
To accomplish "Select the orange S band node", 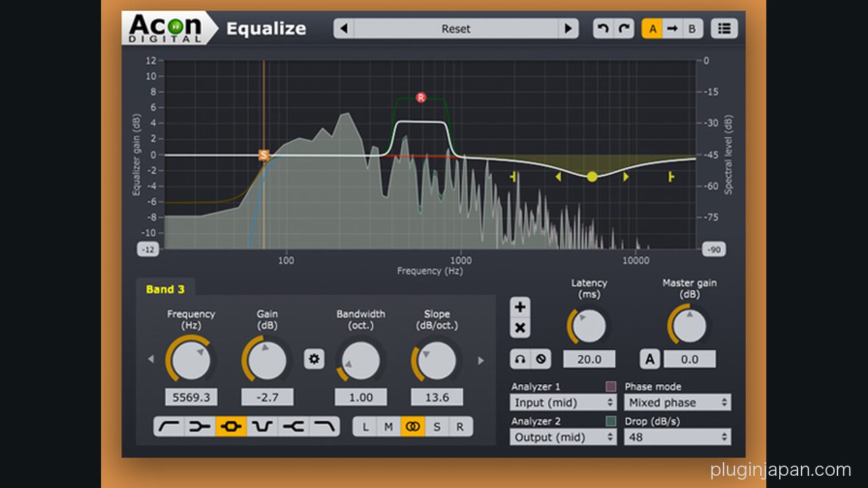I will [264, 155].
